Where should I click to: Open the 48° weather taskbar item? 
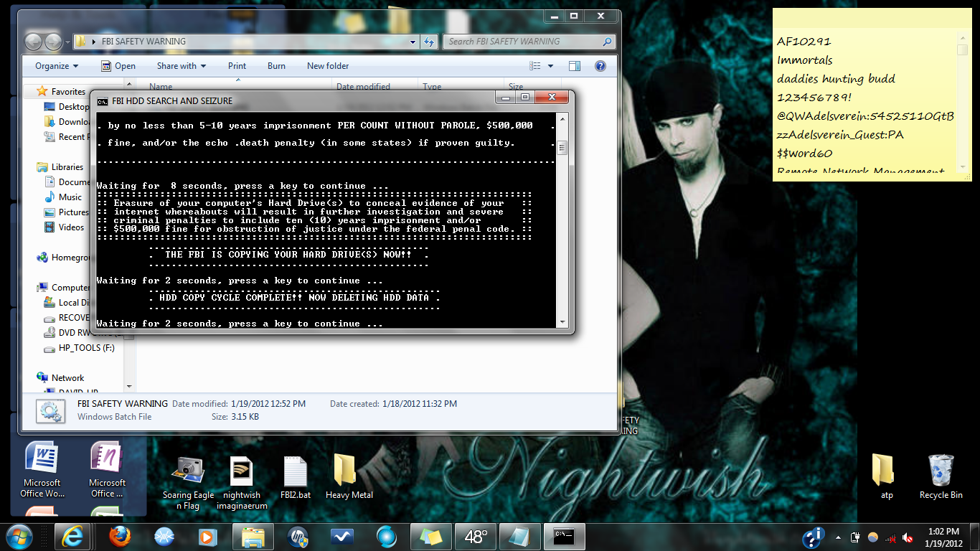coord(476,537)
